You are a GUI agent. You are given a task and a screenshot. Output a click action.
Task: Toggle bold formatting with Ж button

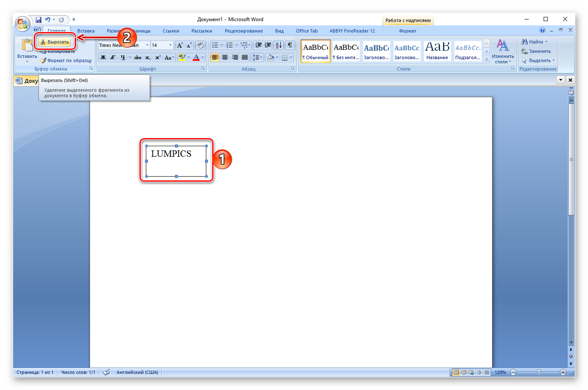pyautogui.click(x=103, y=57)
